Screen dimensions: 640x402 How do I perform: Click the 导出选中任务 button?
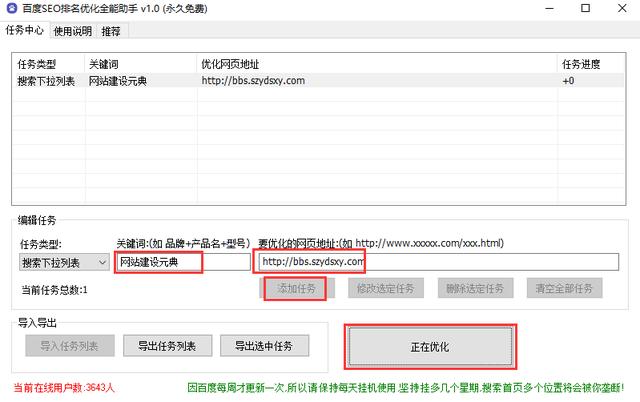(x=264, y=346)
